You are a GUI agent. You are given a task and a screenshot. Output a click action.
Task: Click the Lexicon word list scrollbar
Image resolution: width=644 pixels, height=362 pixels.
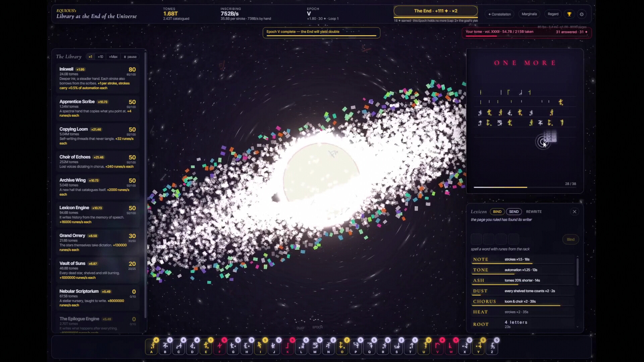point(577,271)
